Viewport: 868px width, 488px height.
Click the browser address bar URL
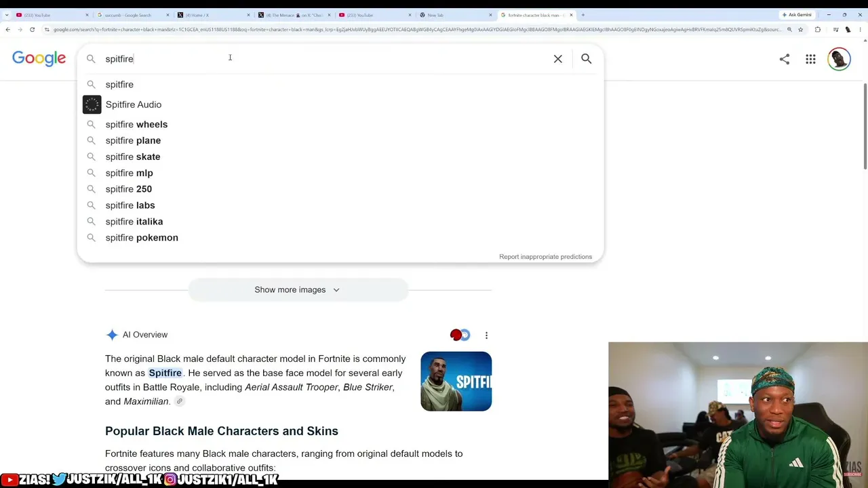pos(417,30)
